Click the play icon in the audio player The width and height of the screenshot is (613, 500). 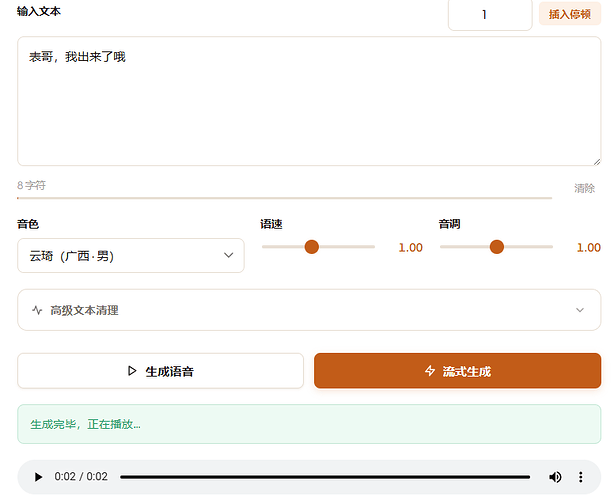point(38,477)
